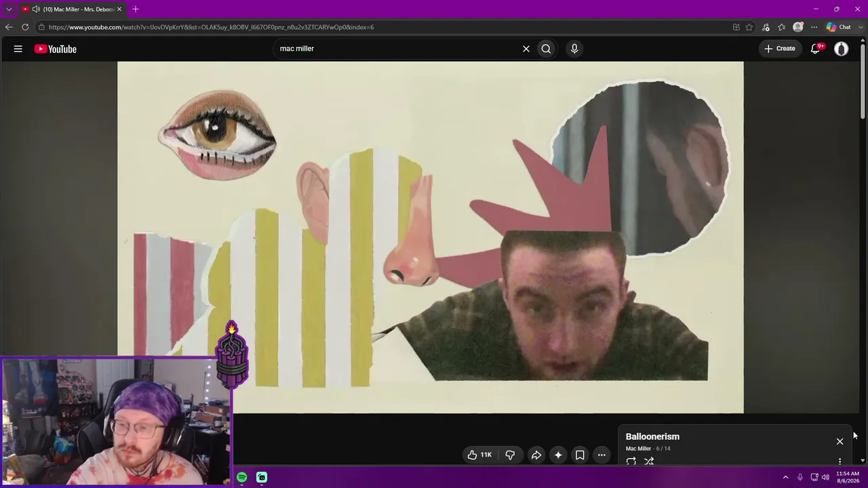
Task: View site information lock icon
Action: (41, 27)
